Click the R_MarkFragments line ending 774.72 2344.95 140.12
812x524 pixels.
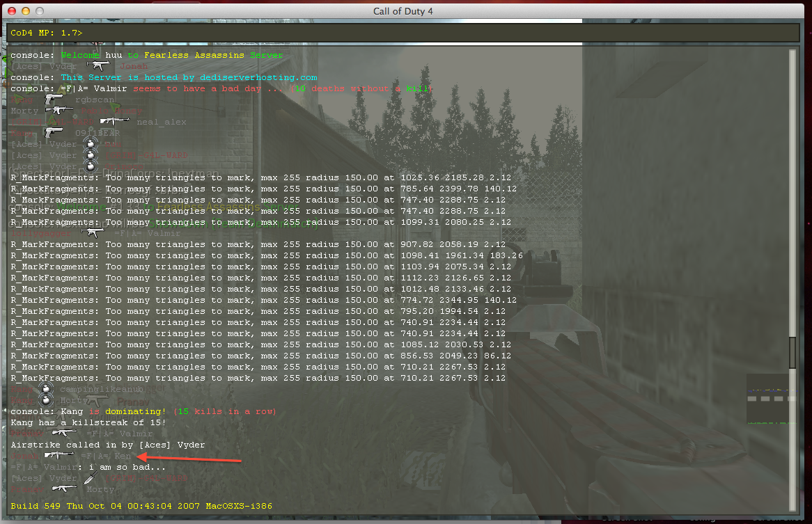point(264,300)
